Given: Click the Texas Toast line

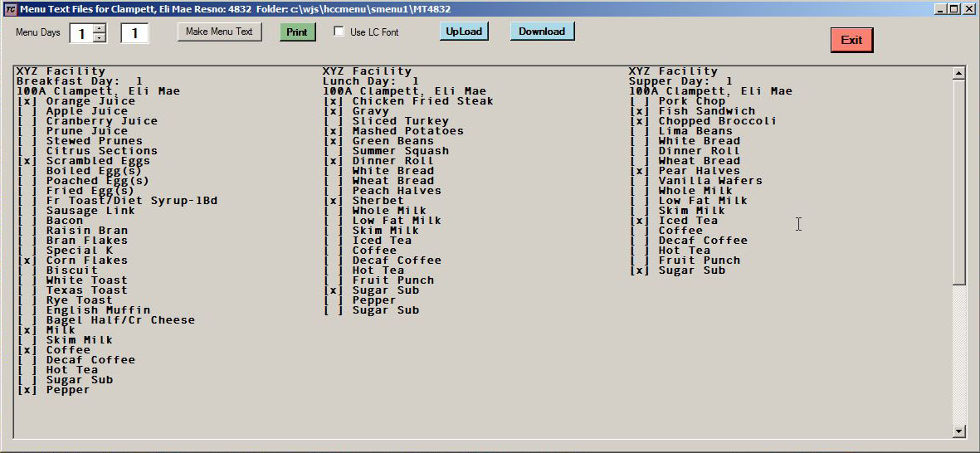Looking at the screenshot, I should [72, 290].
